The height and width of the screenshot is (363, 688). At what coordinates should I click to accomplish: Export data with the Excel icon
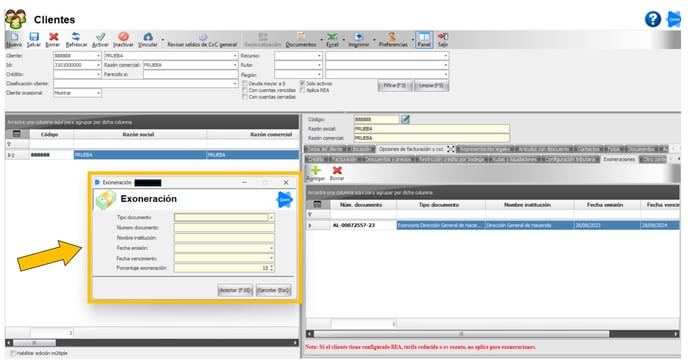pos(332,40)
